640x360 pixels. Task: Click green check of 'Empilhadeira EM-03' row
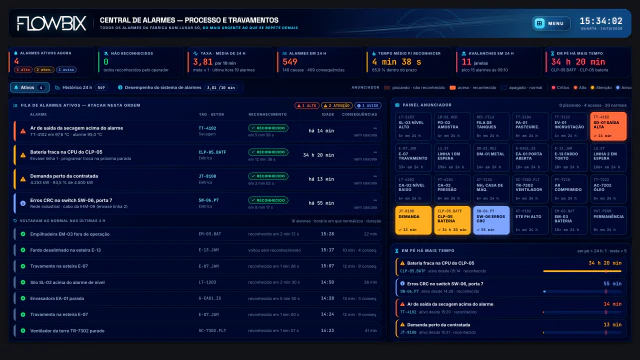23,234
